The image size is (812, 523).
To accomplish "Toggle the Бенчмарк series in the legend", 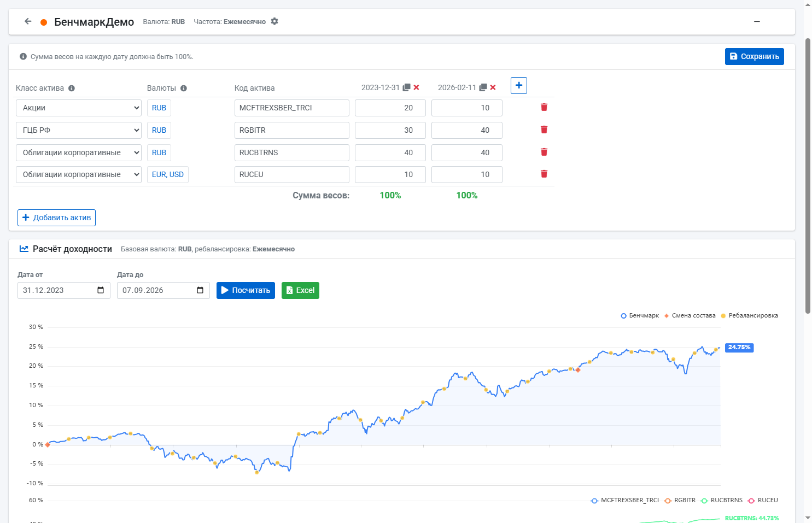I will coord(640,315).
